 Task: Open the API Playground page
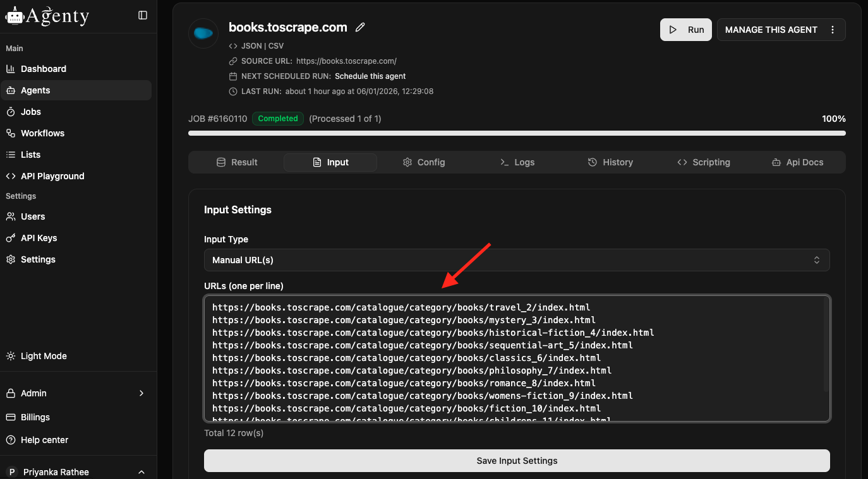[x=52, y=176]
